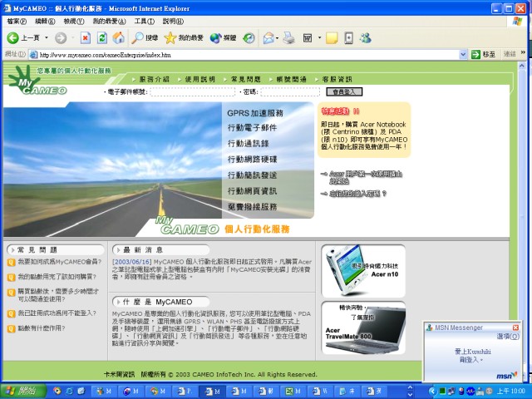Screen dimensions: 532x399
Task: Click the Research toolbar icon
Action: tap(348, 38)
